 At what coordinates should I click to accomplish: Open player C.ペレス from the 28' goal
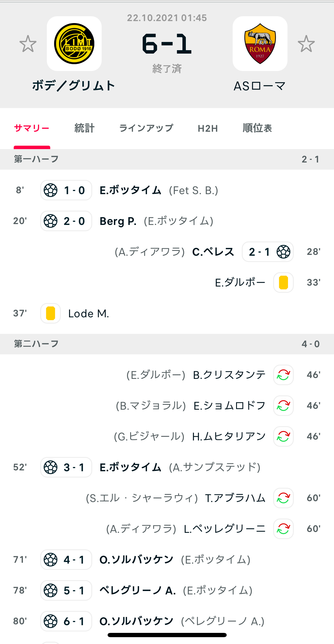click(213, 252)
